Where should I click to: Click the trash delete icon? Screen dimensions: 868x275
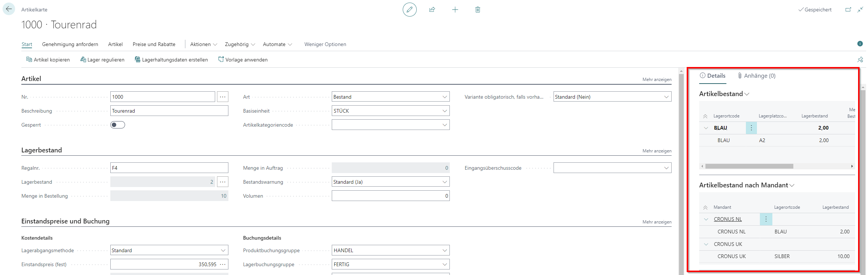(x=477, y=10)
